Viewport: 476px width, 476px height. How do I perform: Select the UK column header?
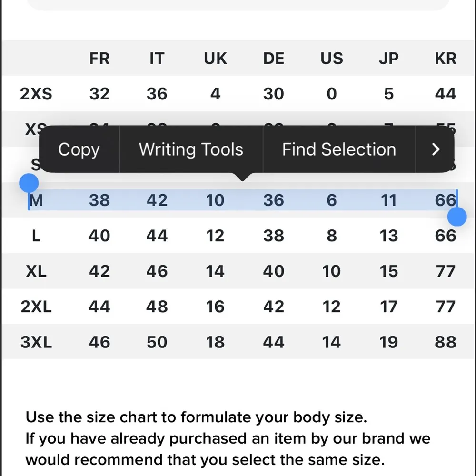pyautogui.click(x=215, y=59)
